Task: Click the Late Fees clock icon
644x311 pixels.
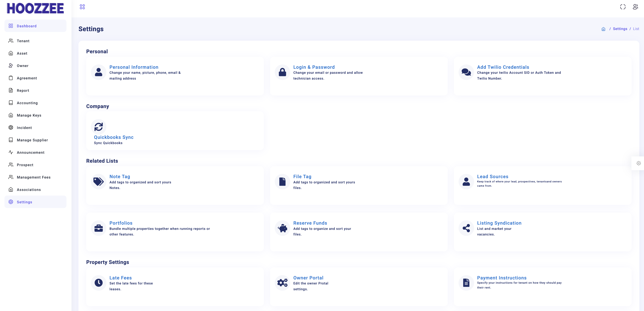Action: pos(98,283)
